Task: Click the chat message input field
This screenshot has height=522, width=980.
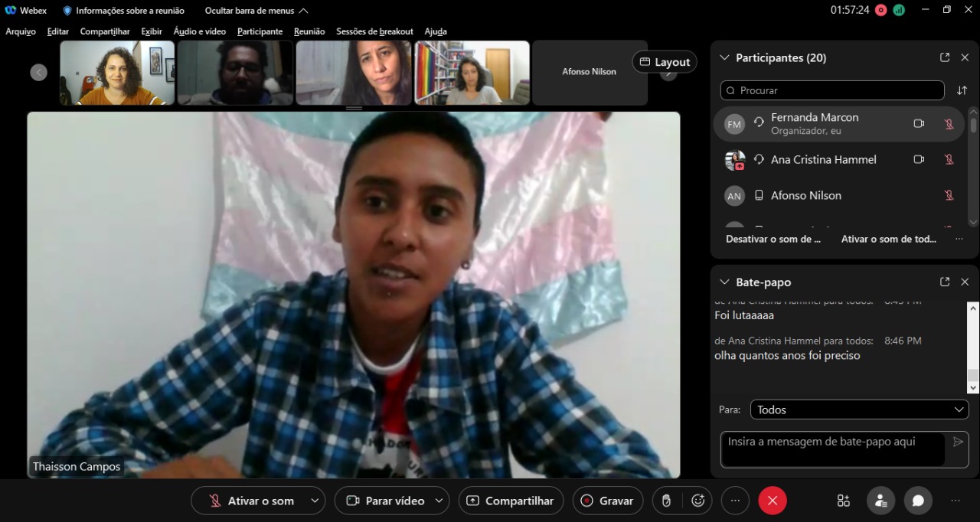Action: pos(832,449)
